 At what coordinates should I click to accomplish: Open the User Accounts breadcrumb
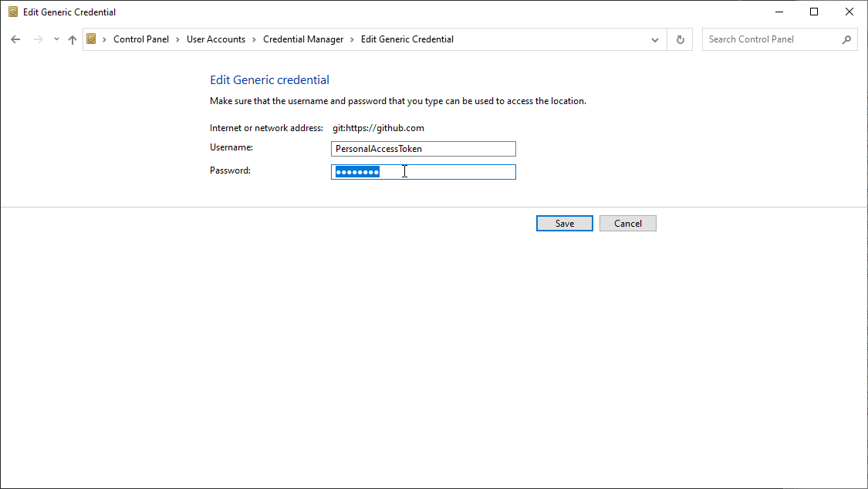click(x=216, y=39)
